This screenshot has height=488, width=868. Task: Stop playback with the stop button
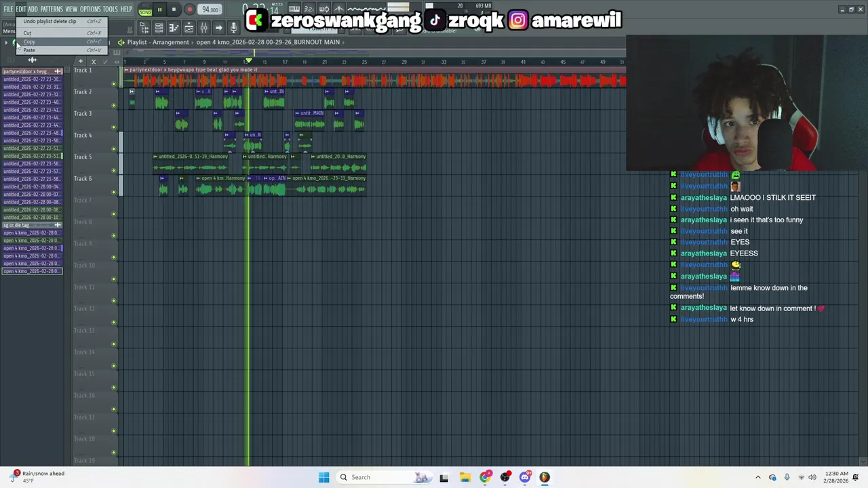click(x=174, y=10)
